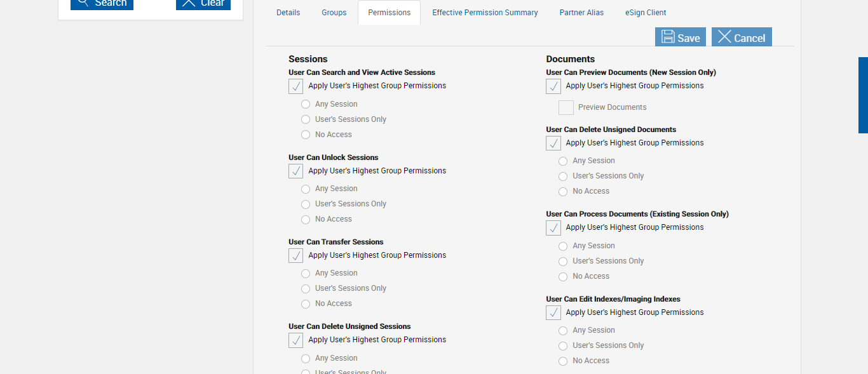This screenshot has width=868, height=374.
Task: Pick No Access under Process Documents
Action: pyautogui.click(x=563, y=277)
